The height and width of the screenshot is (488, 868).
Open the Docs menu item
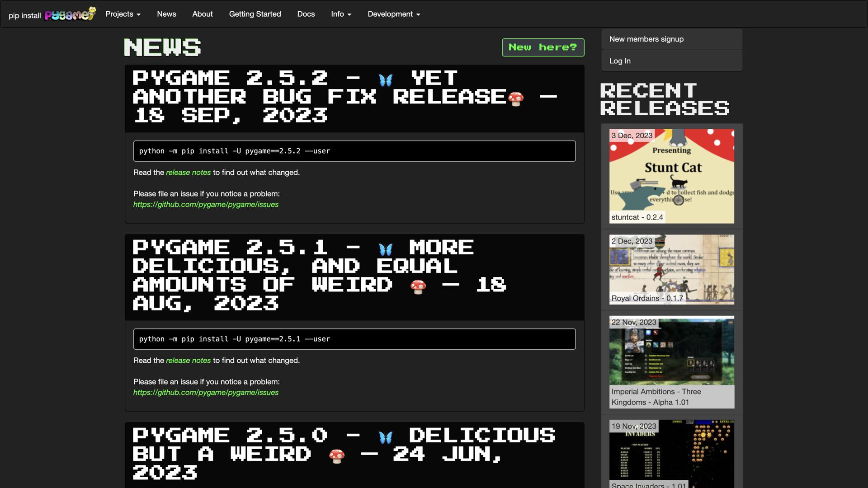[306, 14]
